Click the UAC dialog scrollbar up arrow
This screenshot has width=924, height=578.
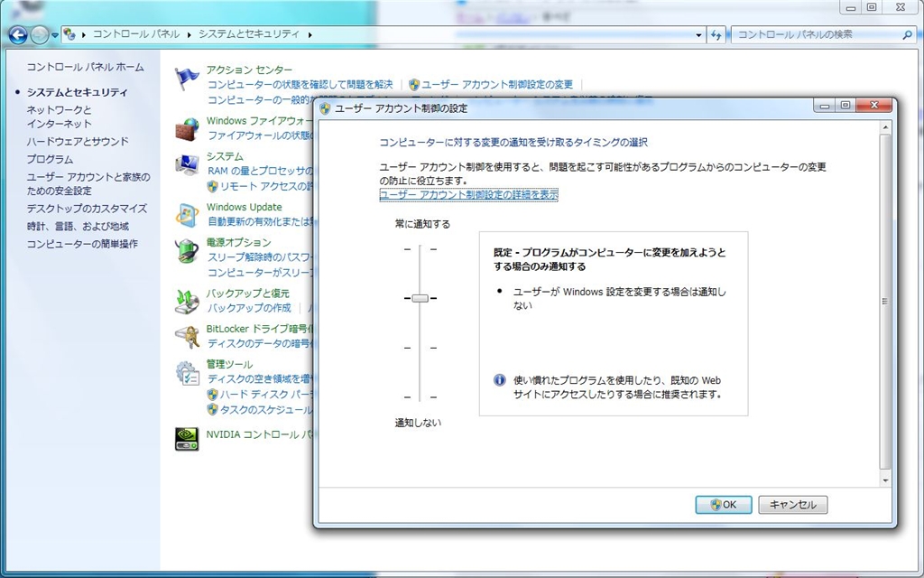coord(885,127)
